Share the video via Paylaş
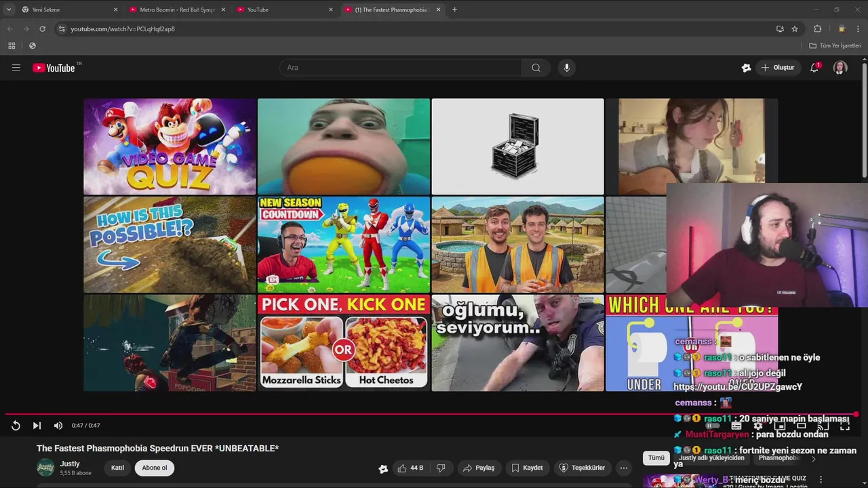868x488 pixels. tap(479, 468)
